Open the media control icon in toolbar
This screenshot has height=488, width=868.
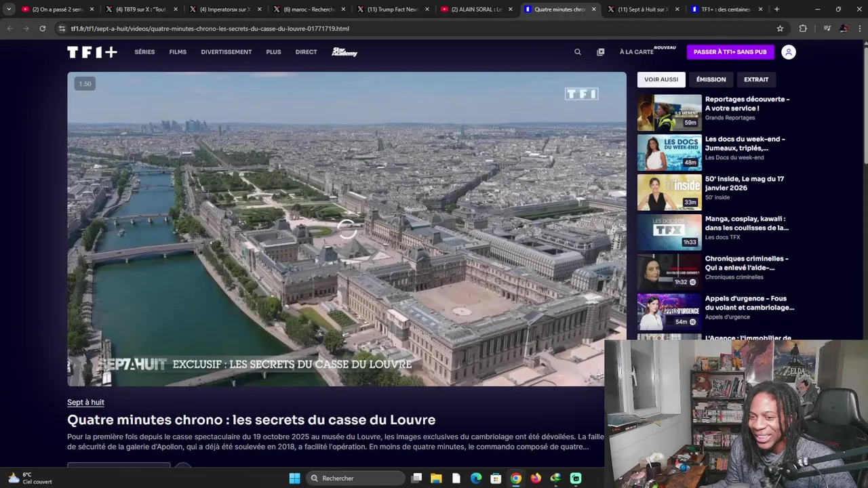(x=827, y=28)
